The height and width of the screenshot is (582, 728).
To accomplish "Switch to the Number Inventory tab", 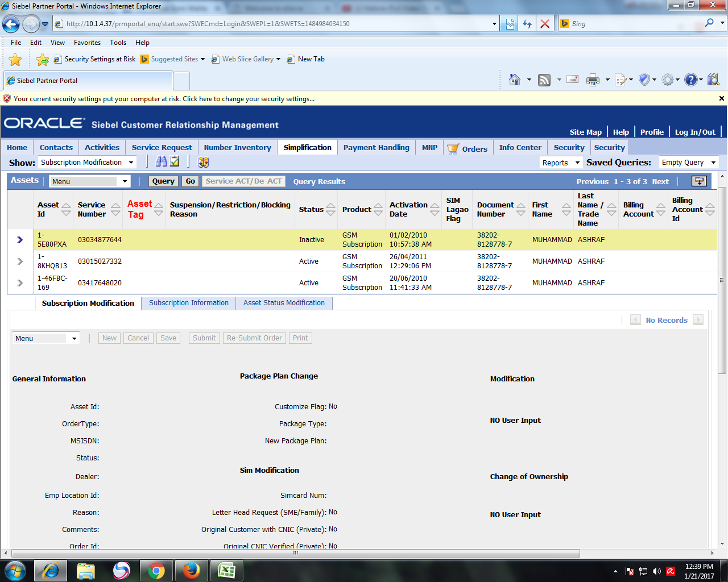I will [238, 147].
